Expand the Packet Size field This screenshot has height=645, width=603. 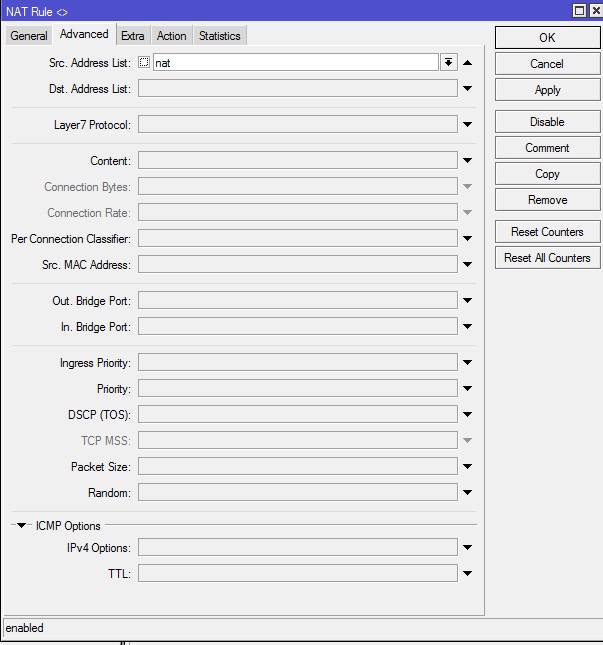pos(467,467)
